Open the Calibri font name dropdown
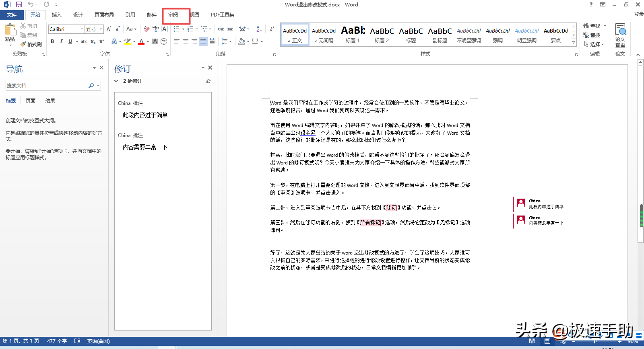The image size is (644, 349). 82,29
